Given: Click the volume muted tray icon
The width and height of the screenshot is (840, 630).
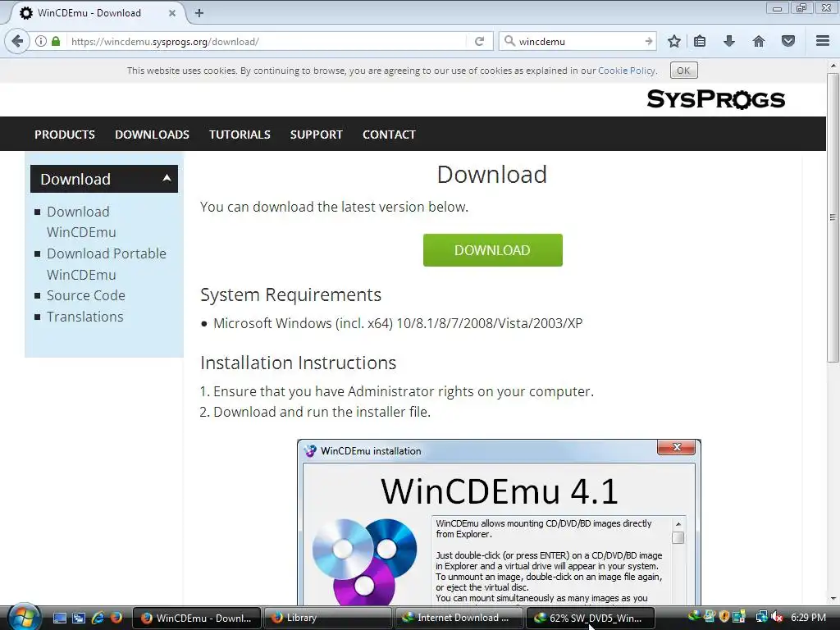Looking at the screenshot, I should tap(777, 617).
